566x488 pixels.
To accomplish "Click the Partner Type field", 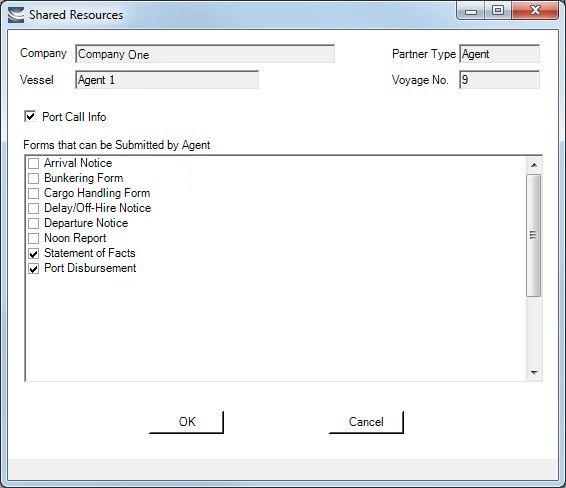I will (x=500, y=54).
